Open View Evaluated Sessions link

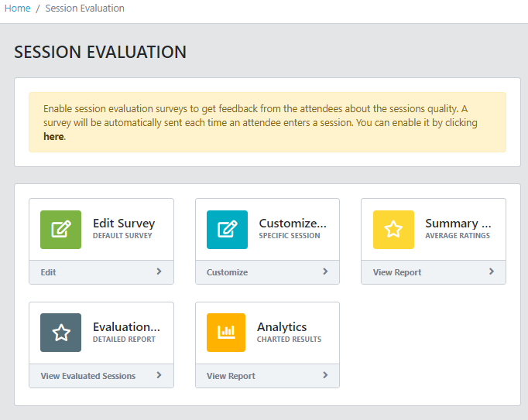coord(87,376)
